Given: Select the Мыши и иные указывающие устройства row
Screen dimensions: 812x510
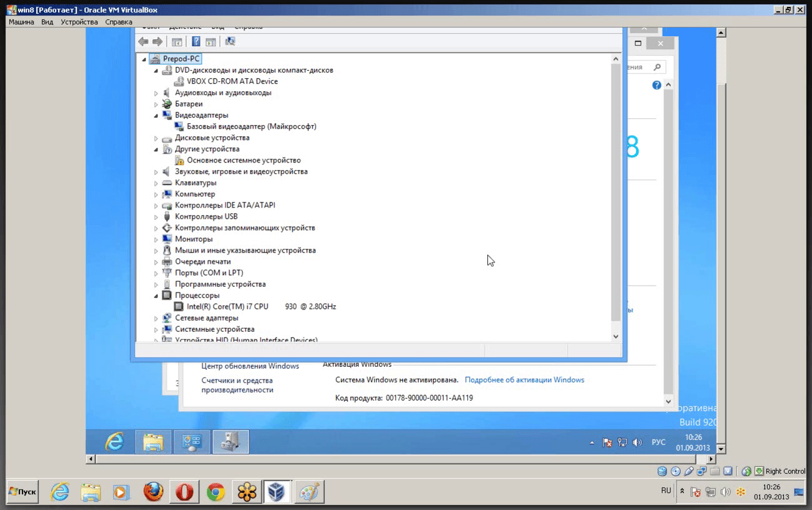Looking at the screenshot, I should (x=239, y=251).
